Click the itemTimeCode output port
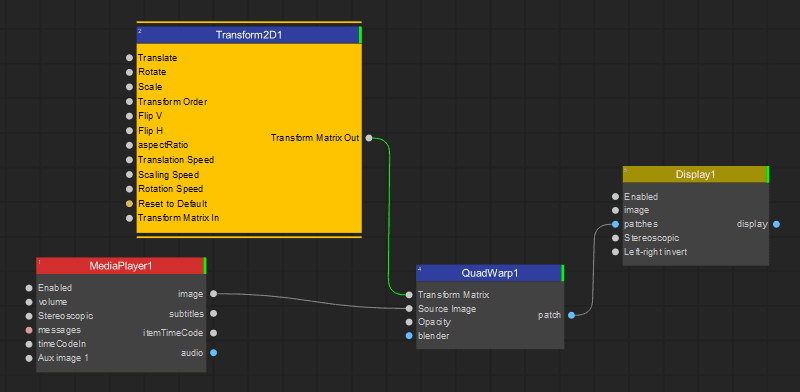The image size is (800, 392). 213,333
